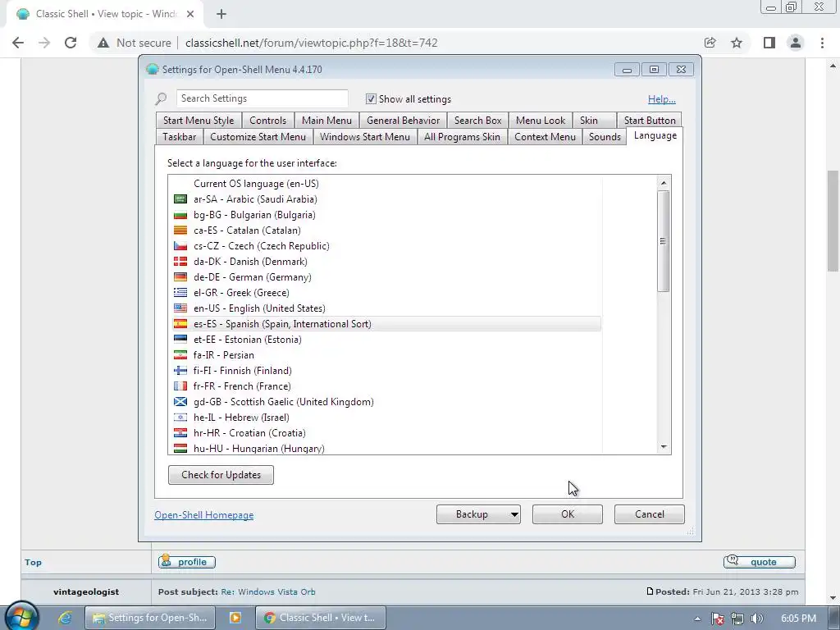
Task: Open the Backup dropdown button
Action: pyautogui.click(x=478, y=514)
